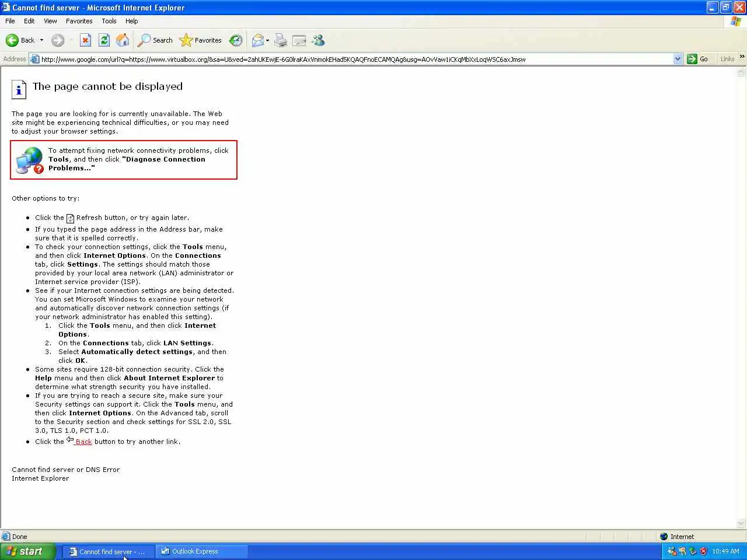
Task: Expand the Mail button dropdown arrow
Action: click(267, 40)
